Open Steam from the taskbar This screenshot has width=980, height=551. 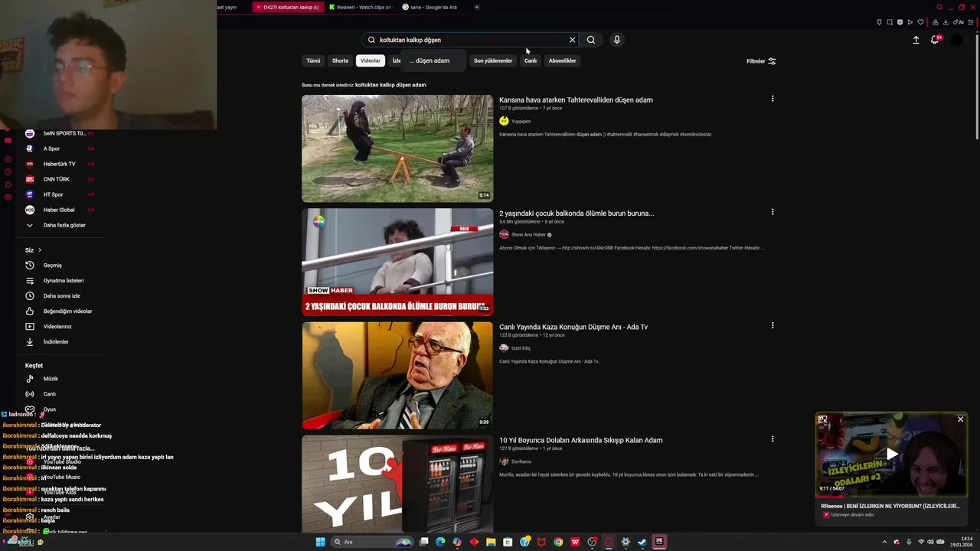pyautogui.click(x=642, y=542)
